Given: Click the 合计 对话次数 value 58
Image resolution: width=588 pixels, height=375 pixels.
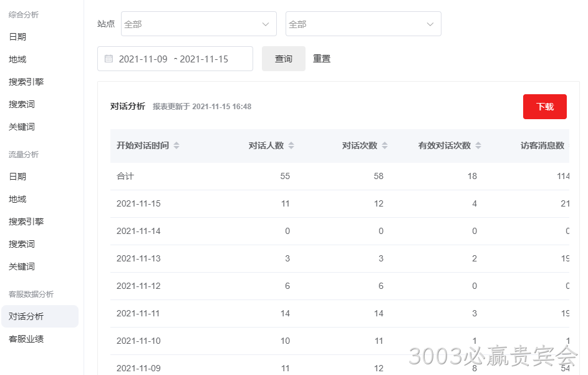Looking at the screenshot, I should pyautogui.click(x=378, y=176).
